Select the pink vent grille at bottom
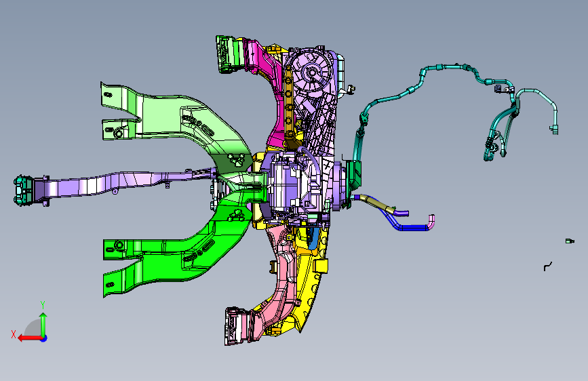 [x=237, y=326]
